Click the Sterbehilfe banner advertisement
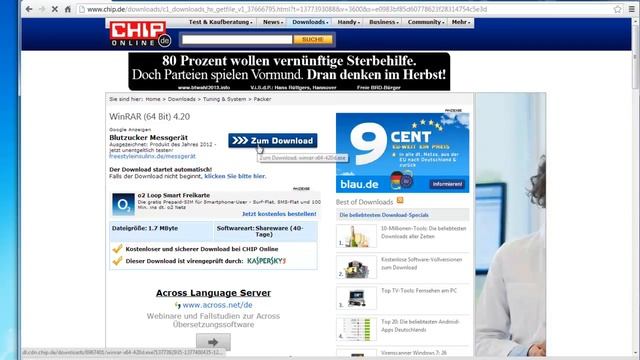Viewport: 640px width, 360px height. 289,71
